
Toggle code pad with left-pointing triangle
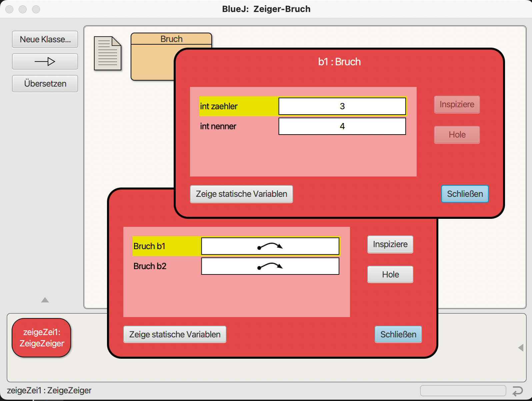[521, 348]
